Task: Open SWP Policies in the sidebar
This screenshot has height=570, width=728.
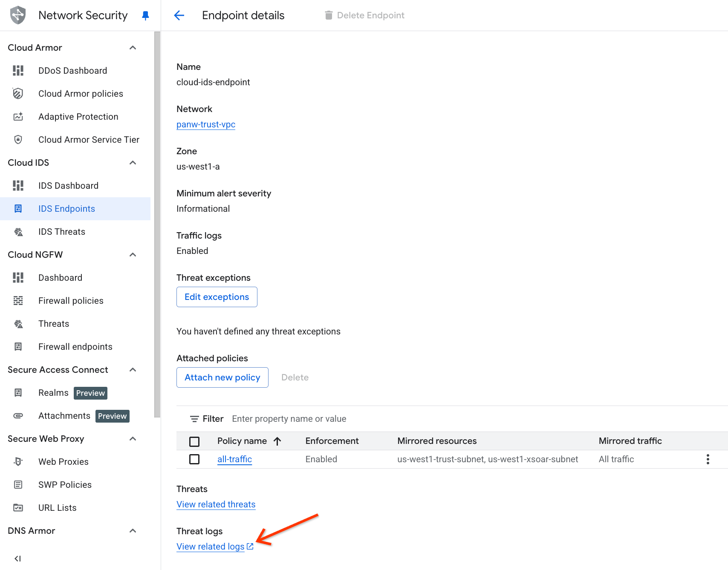Action: pos(65,485)
